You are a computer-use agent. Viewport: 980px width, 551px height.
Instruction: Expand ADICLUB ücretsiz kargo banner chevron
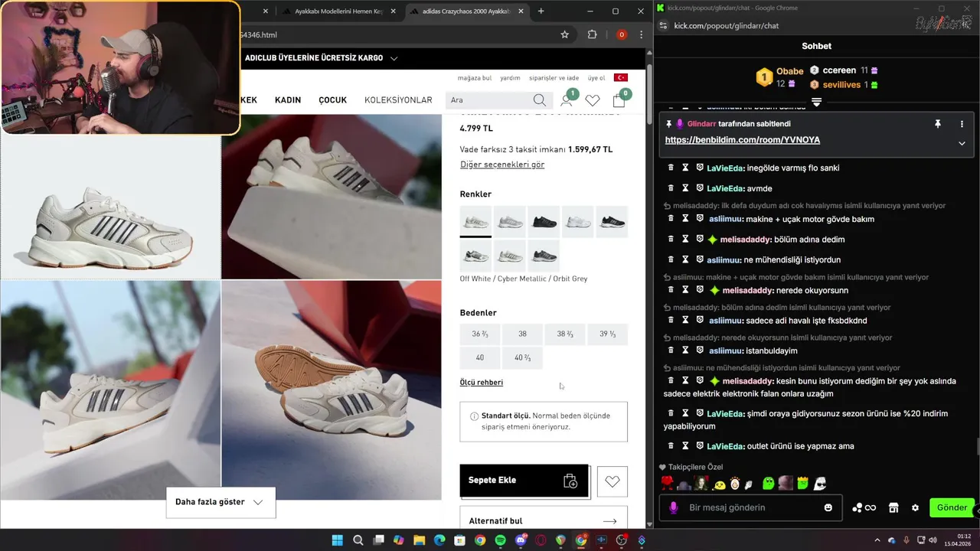coord(394,58)
